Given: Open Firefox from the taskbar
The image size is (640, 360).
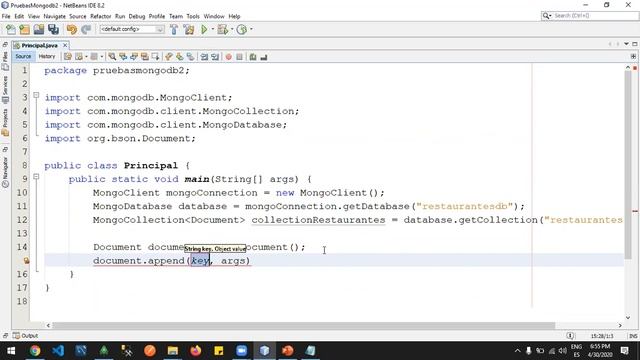Looking at the screenshot, I should click(196, 351).
